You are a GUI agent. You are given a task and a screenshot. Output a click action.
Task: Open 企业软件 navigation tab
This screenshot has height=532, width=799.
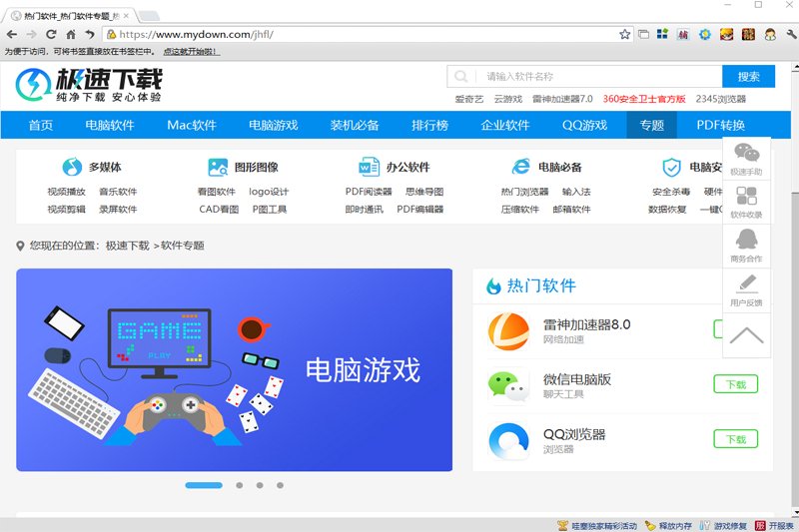505,125
